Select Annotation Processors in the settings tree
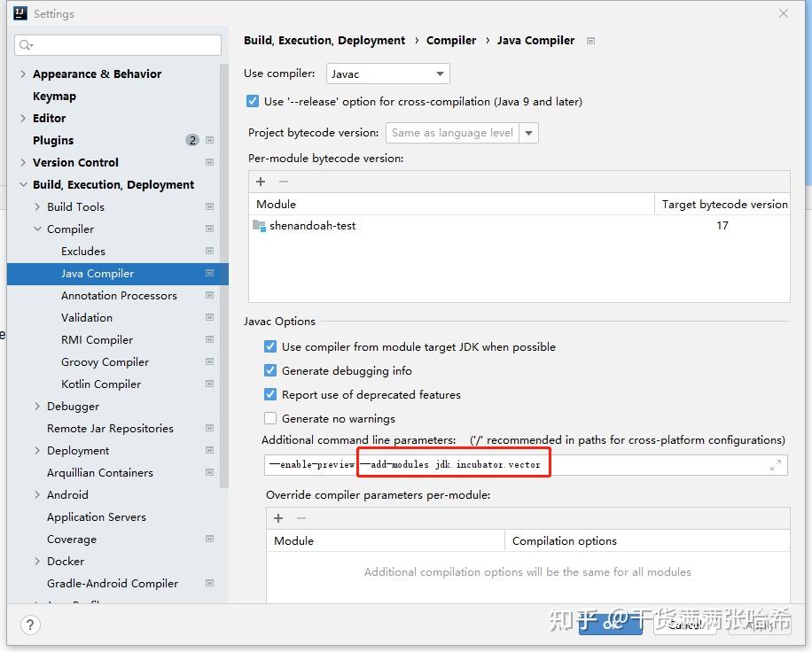 click(x=119, y=296)
